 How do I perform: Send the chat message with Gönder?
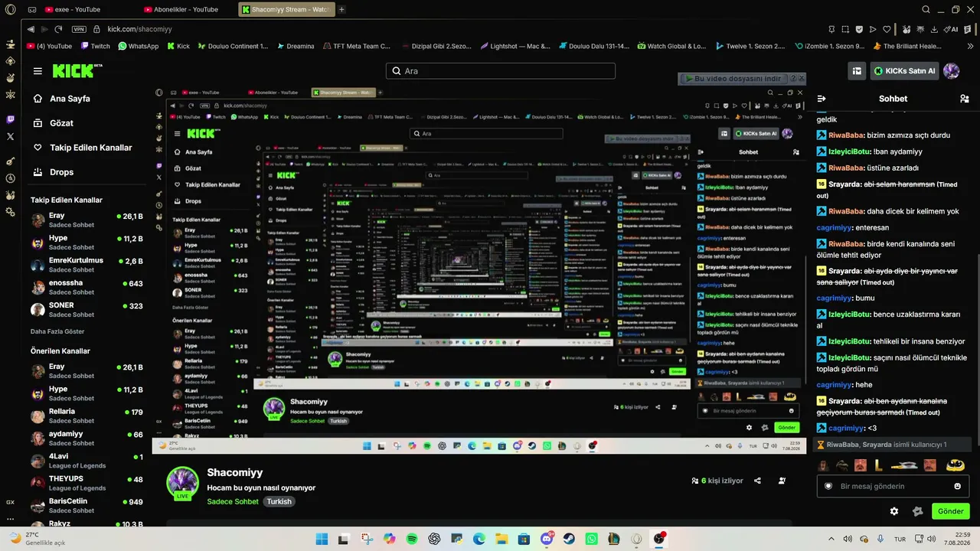point(950,511)
